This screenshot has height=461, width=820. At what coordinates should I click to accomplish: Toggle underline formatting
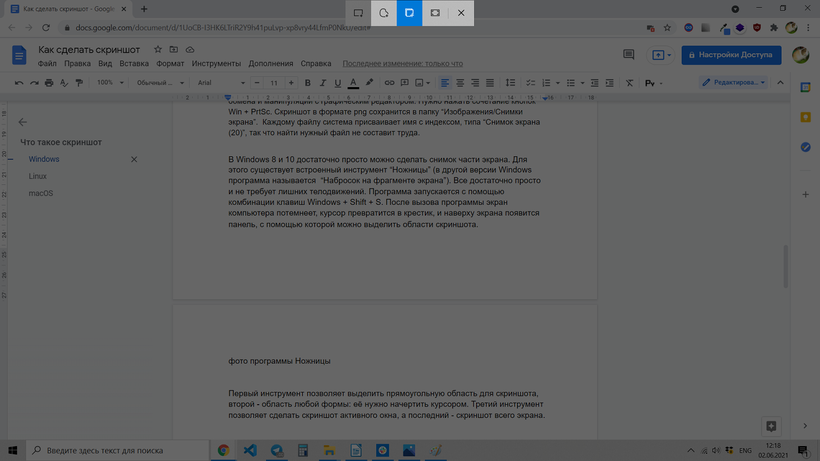(337, 83)
